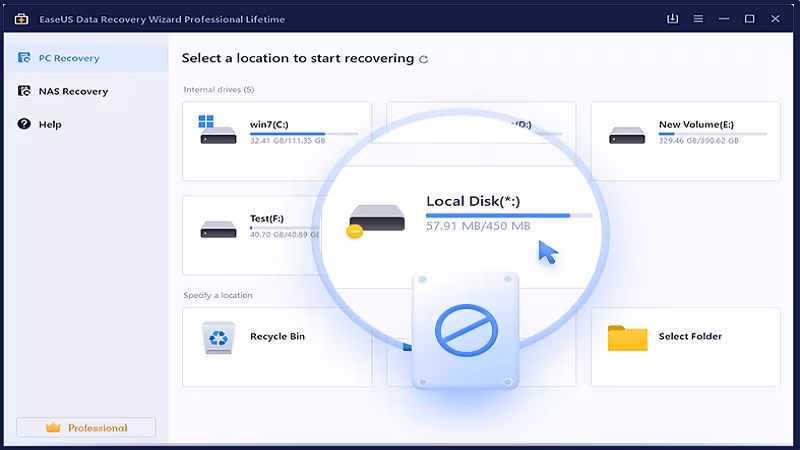Click the Internal drives (5) label

click(219, 90)
